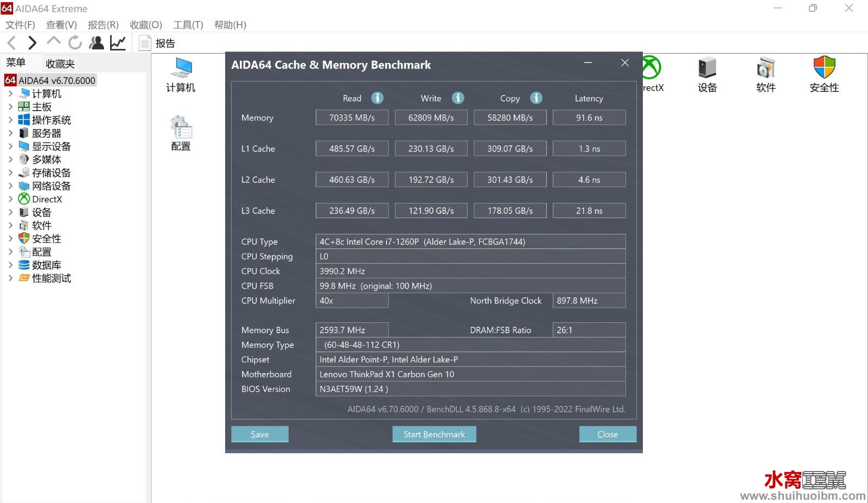Click Memory Write value 62809 MB/s
The width and height of the screenshot is (868, 503).
pyautogui.click(x=431, y=118)
